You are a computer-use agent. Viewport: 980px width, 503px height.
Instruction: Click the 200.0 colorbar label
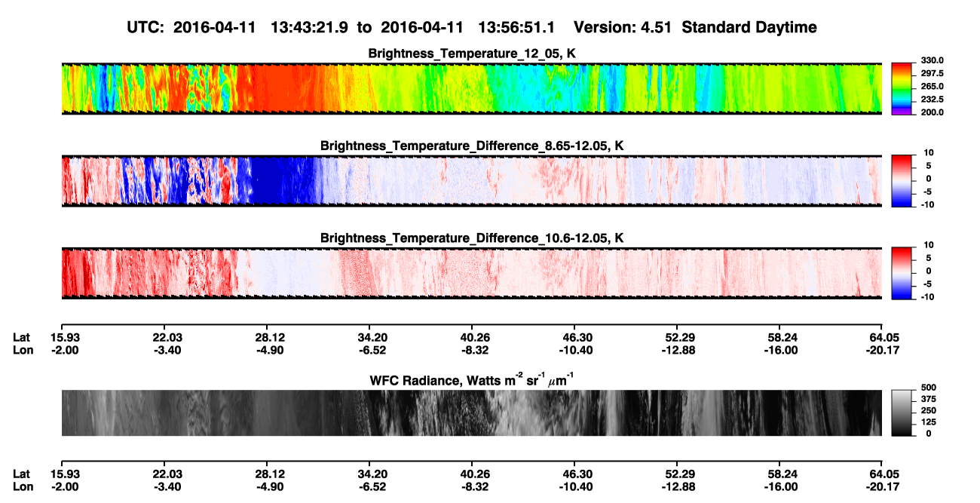(933, 112)
